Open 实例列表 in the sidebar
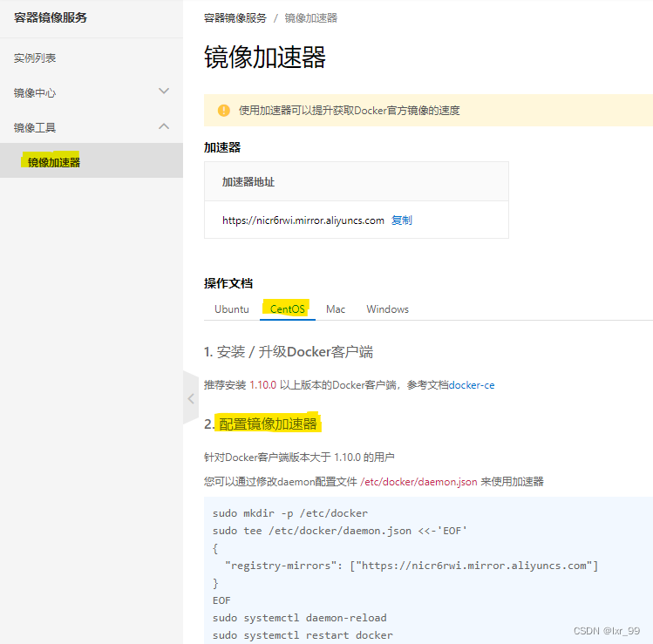The width and height of the screenshot is (653, 644). point(35,58)
